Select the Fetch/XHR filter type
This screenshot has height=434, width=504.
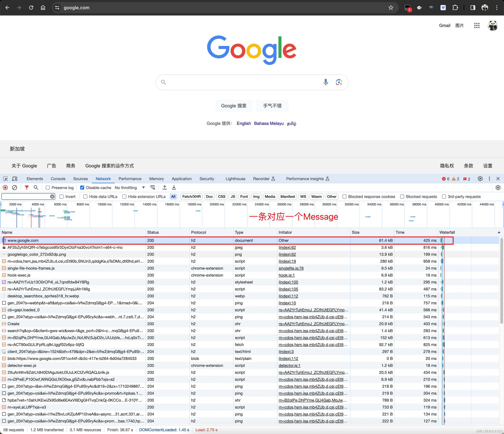pos(191,197)
